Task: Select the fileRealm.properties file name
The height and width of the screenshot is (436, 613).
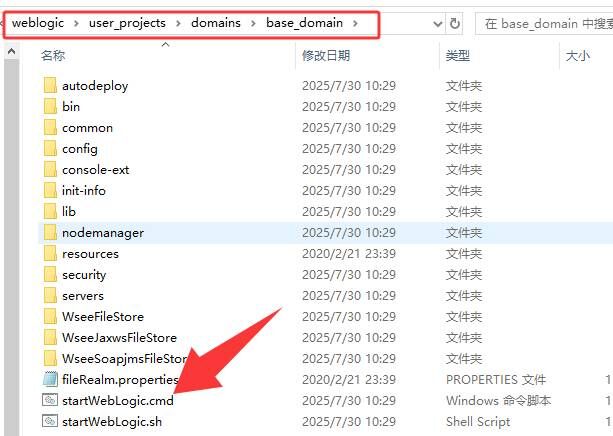Action: point(120,380)
